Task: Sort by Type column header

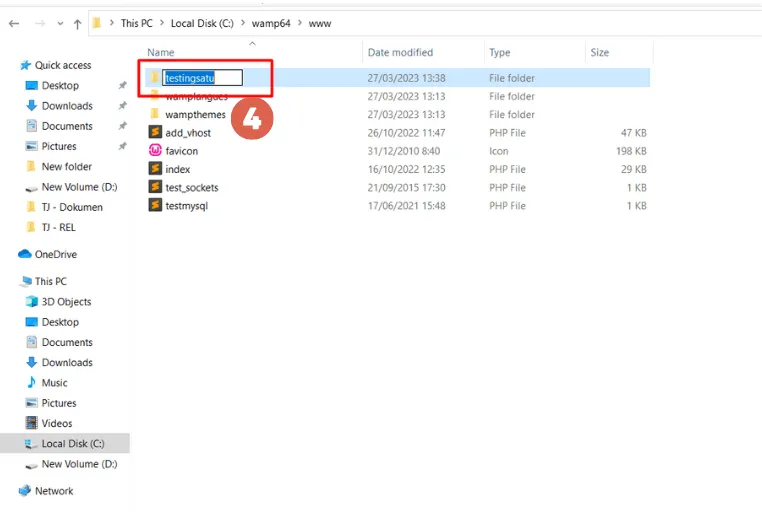Action: 500,52
